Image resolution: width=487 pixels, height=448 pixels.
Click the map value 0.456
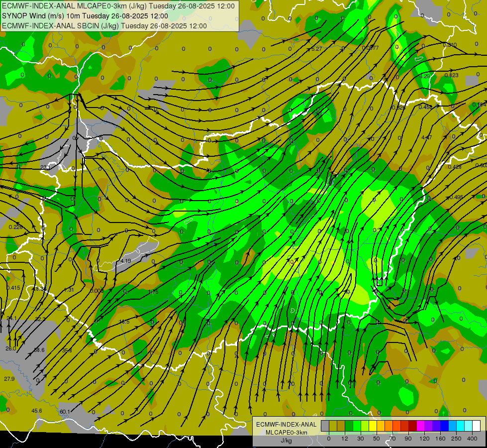click(x=425, y=107)
